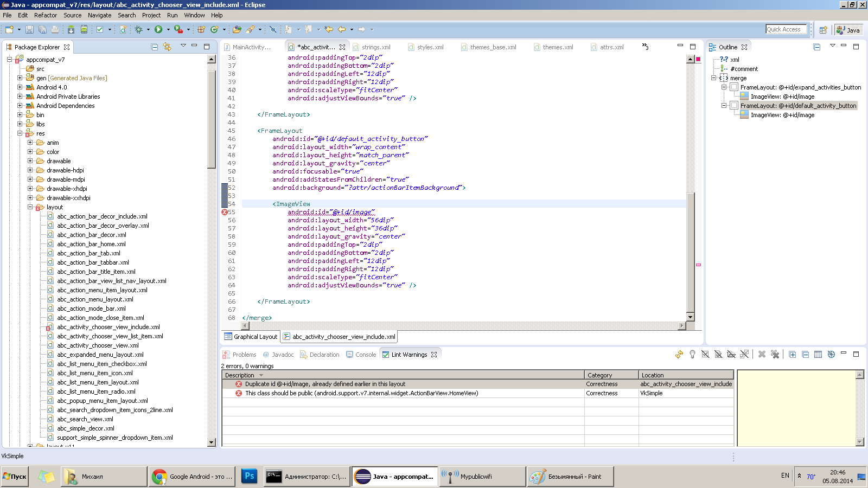The height and width of the screenshot is (488, 868).
Task: Open the Navigate menu
Action: pyautogui.click(x=100, y=15)
